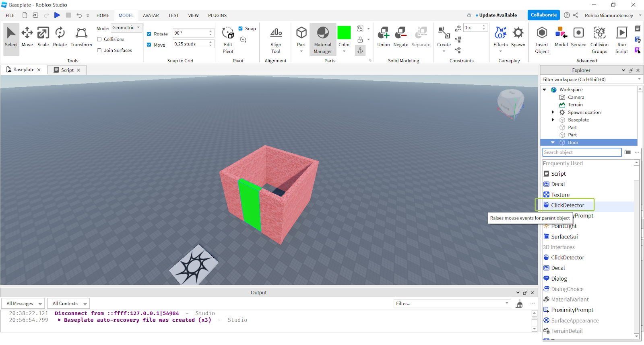Viewport: 644px width, 345px height.
Task: Toggle the pivot Snap checkbox
Action: pyautogui.click(x=241, y=29)
